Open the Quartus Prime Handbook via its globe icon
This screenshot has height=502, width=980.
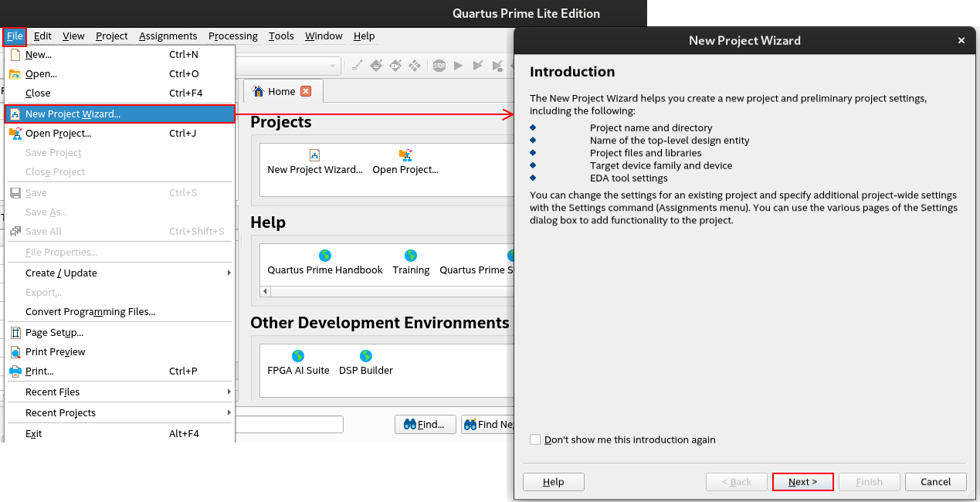tap(324, 257)
